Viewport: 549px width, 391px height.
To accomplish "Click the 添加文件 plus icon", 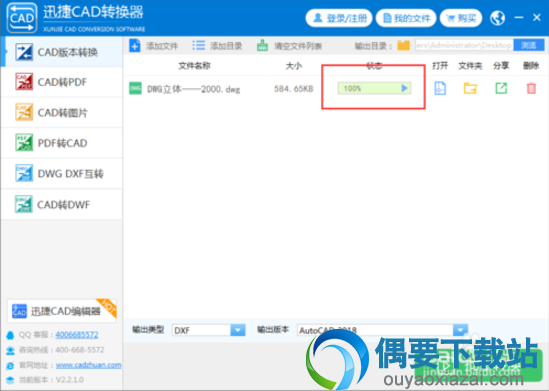I will [x=135, y=46].
